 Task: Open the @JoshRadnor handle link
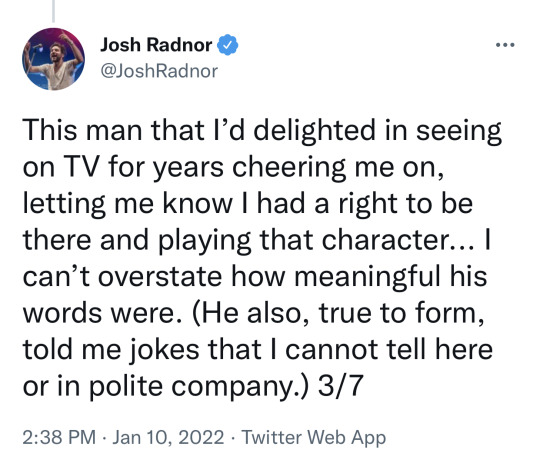click(159, 71)
